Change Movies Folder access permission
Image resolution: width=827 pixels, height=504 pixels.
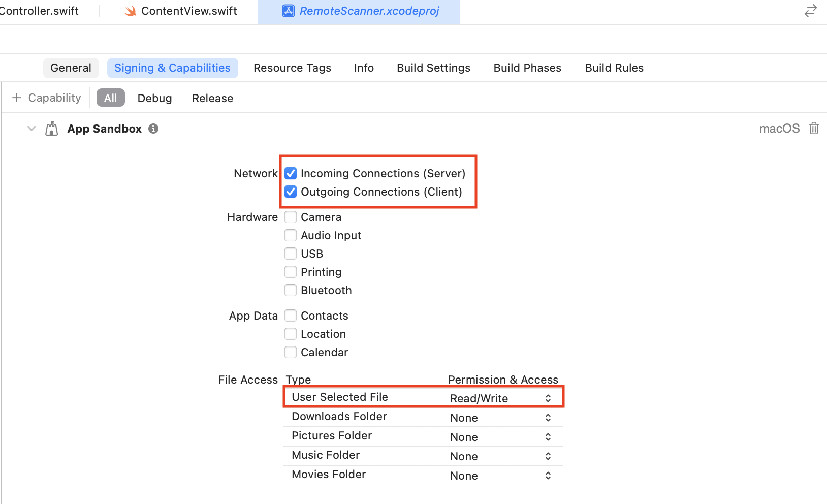(x=548, y=476)
